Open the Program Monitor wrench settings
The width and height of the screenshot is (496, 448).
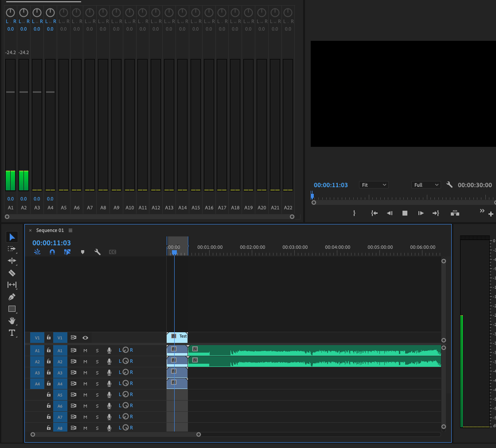point(449,185)
